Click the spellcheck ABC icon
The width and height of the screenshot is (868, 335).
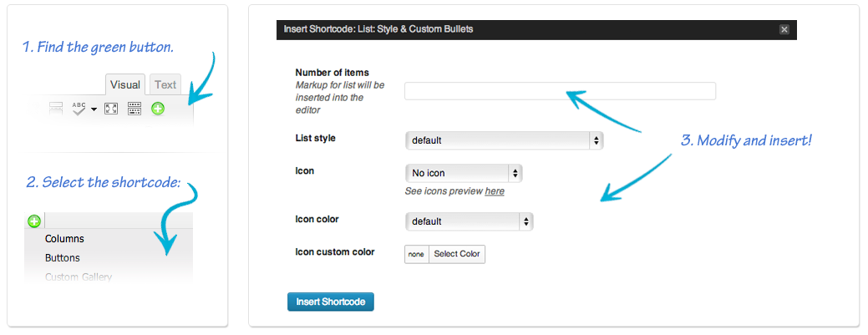(79, 109)
